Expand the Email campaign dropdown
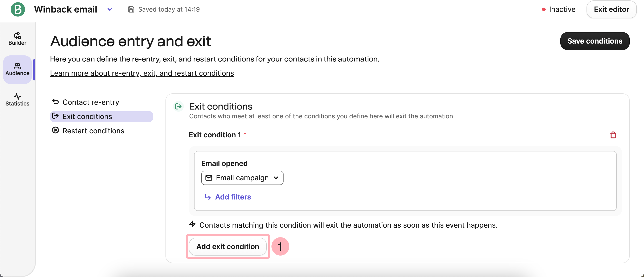Viewport: 644px width, 277px height. [242, 178]
